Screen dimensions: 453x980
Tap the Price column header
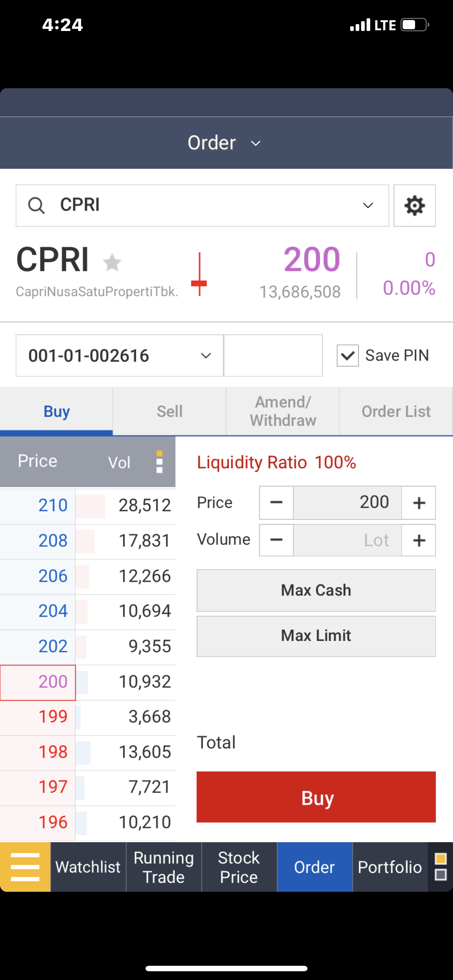click(38, 461)
